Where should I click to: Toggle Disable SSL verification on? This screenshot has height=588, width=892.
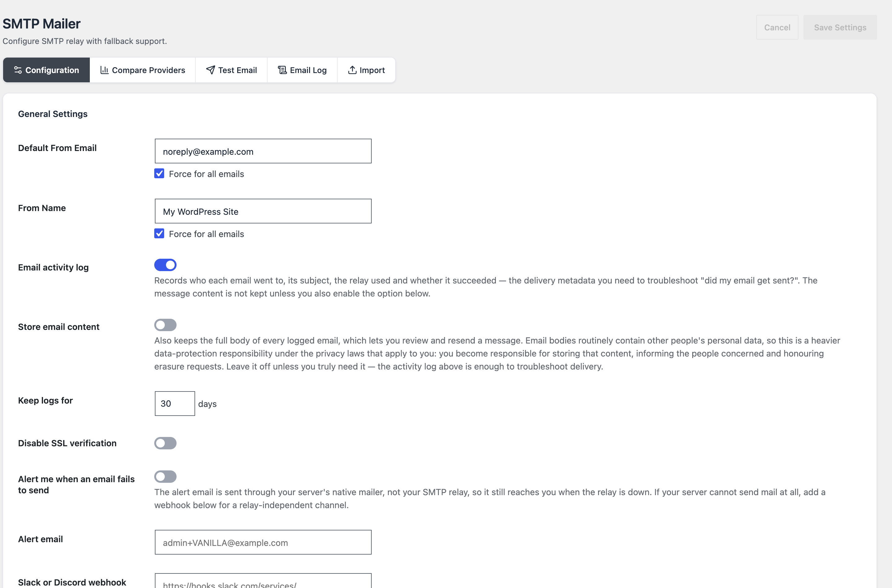coord(165,443)
